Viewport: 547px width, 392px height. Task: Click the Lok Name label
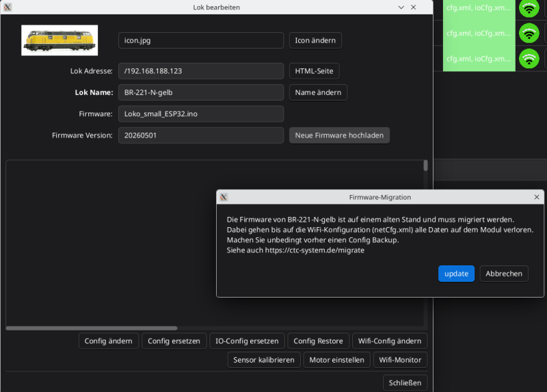pos(94,92)
